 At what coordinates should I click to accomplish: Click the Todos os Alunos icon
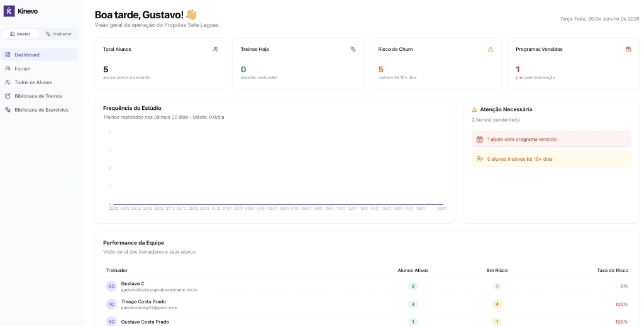(8, 82)
